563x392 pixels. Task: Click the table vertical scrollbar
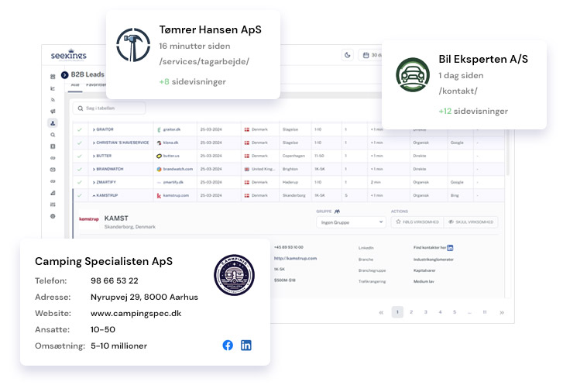(508, 153)
